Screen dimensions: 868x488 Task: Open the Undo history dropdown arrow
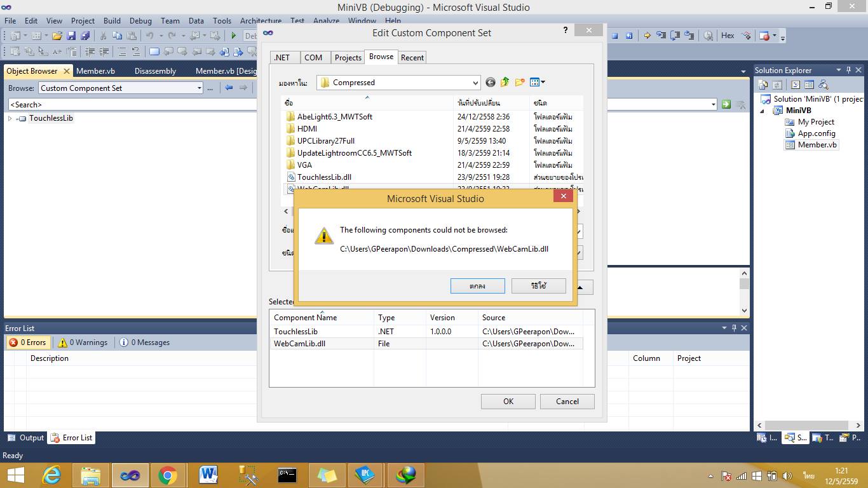pos(161,36)
